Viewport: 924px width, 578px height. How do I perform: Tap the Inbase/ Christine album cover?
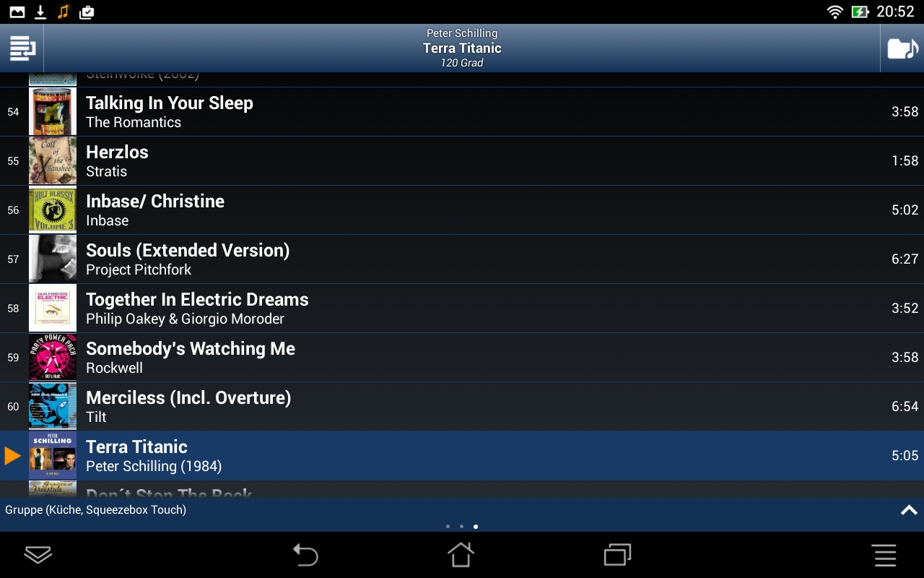pyautogui.click(x=53, y=210)
